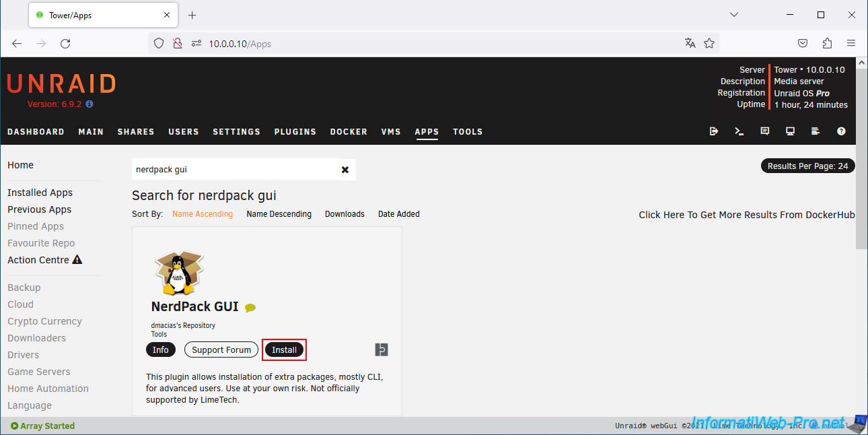Viewport: 868px width, 435px height.
Task: Bookmark this page with star icon
Action: [709, 43]
